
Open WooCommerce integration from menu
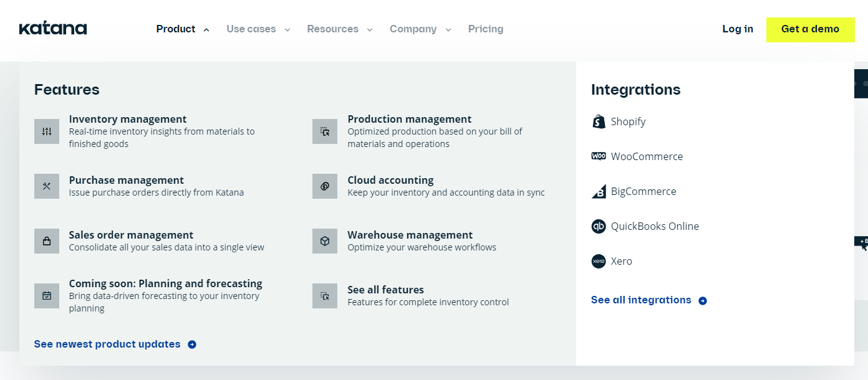pyautogui.click(x=646, y=156)
